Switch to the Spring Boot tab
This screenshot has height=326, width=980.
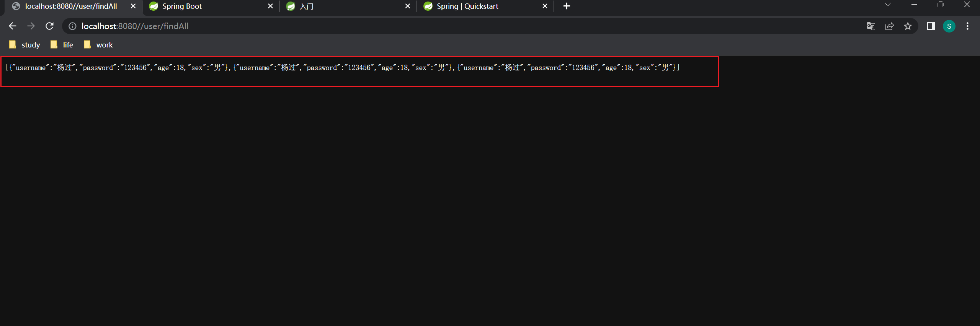[211, 7]
